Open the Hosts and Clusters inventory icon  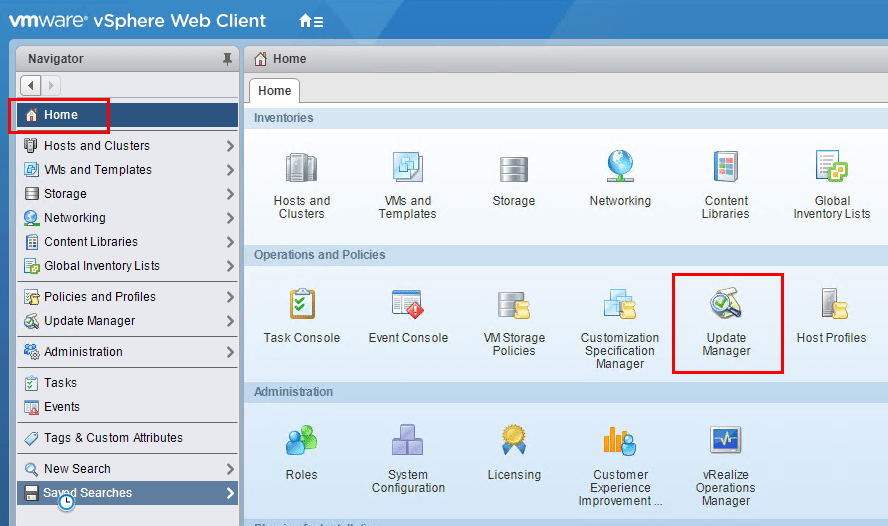301,168
